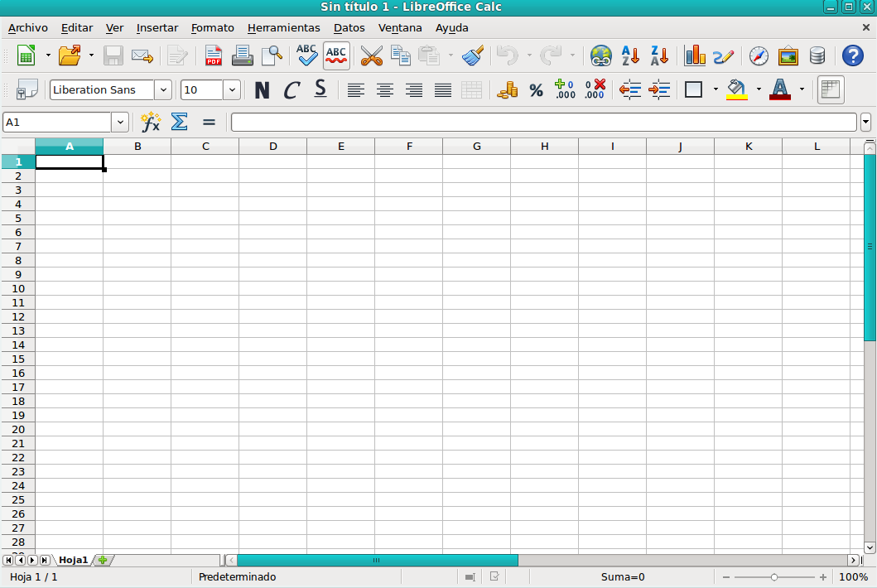
Task: Open background color dropdown arrow
Action: (759, 89)
